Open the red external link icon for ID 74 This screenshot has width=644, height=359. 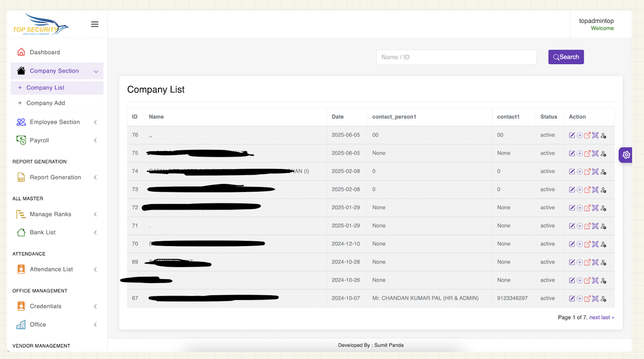point(587,172)
